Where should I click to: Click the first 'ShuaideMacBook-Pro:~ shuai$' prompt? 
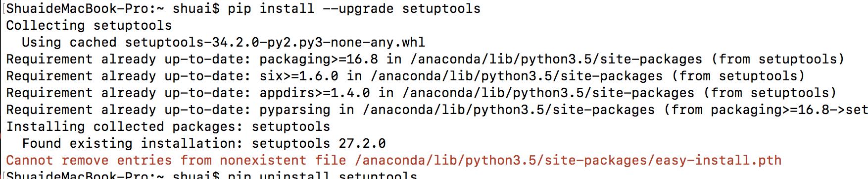[113, 9]
